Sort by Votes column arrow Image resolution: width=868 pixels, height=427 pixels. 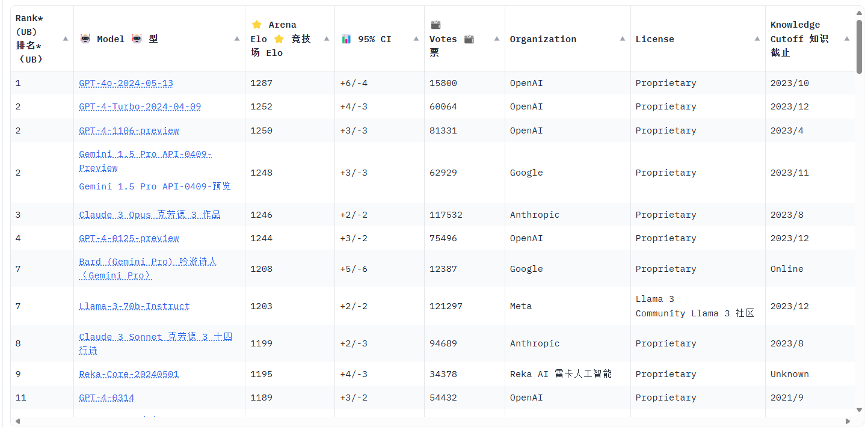point(497,39)
